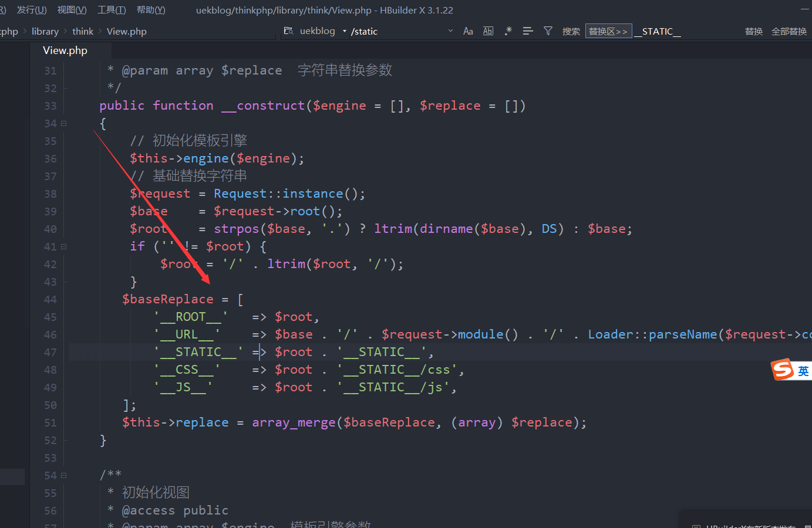Toggle the 替换区>> replace area button
The image size is (812, 528).
click(x=608, y=31)
